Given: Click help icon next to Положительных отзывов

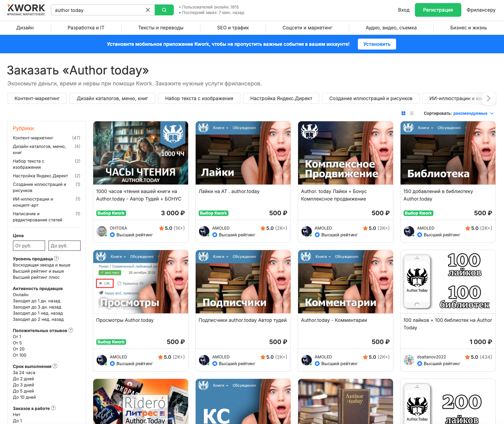Looking at the screenshot, I should (71, 330).
